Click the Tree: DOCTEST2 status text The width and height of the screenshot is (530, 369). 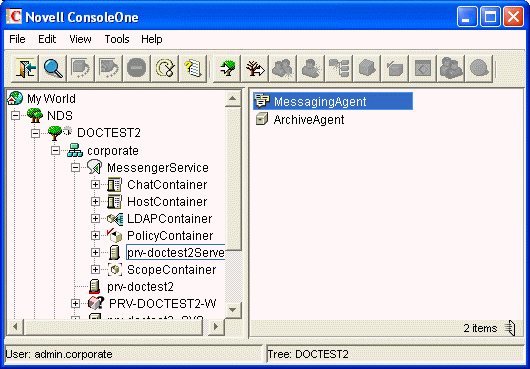(x=308, y=354)
